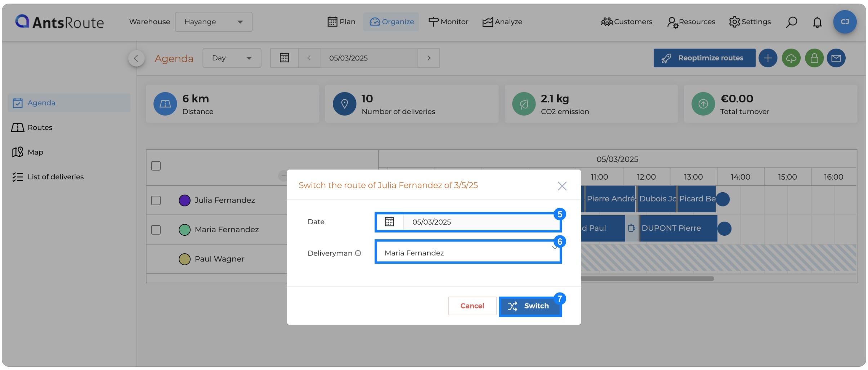Click Maria Fernandez green color dot
This screenshot has height=370, width=868.
(184, 230)
